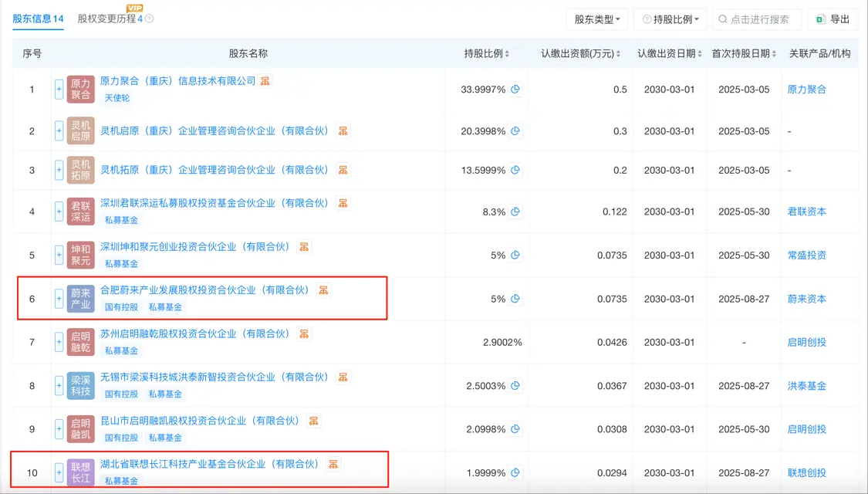Click the magnifier icon in the search box
Viewport: 868px width, 494px height.
721,19
